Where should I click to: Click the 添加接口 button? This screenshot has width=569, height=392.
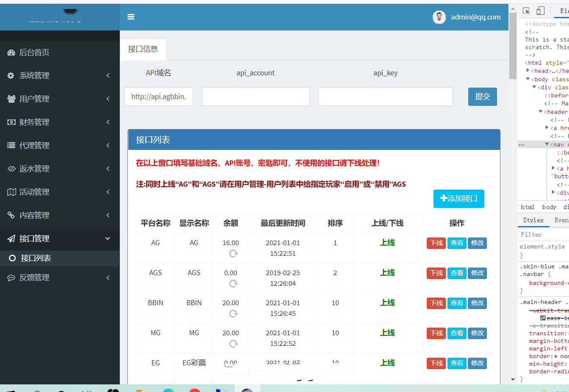pyautogui.click(x=459, y=199)
